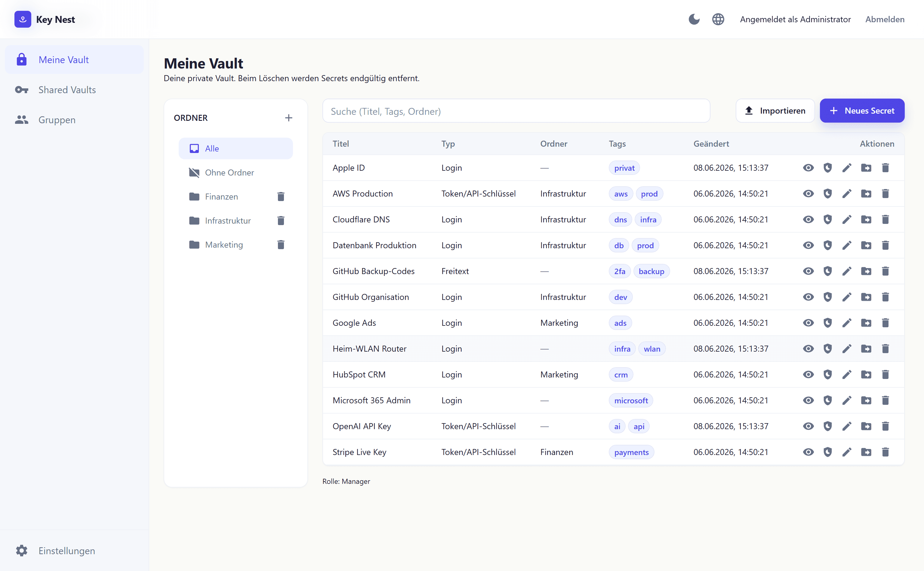Delete the HubSpot CRM secret
924x571 pixels.
click(885, 375)
